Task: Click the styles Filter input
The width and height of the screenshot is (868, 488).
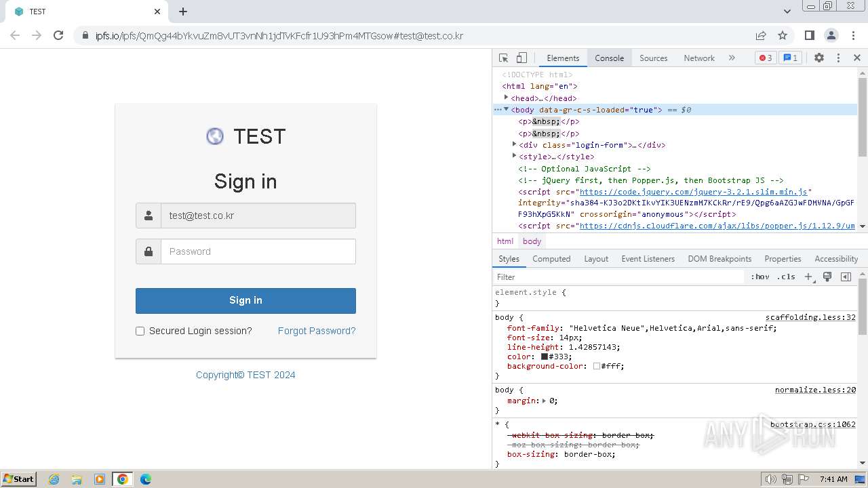Action: [x=618, y=277]
